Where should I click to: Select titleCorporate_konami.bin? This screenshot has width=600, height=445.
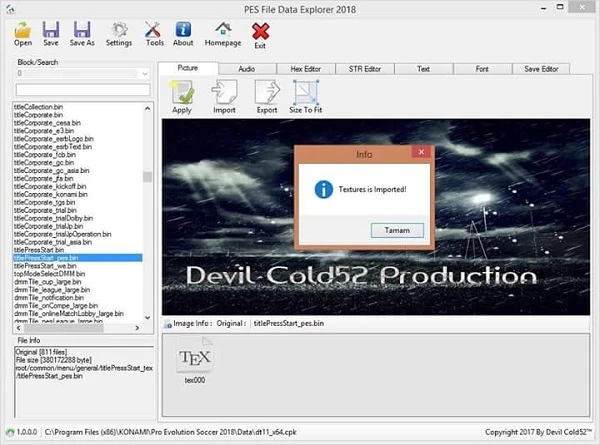51,194
